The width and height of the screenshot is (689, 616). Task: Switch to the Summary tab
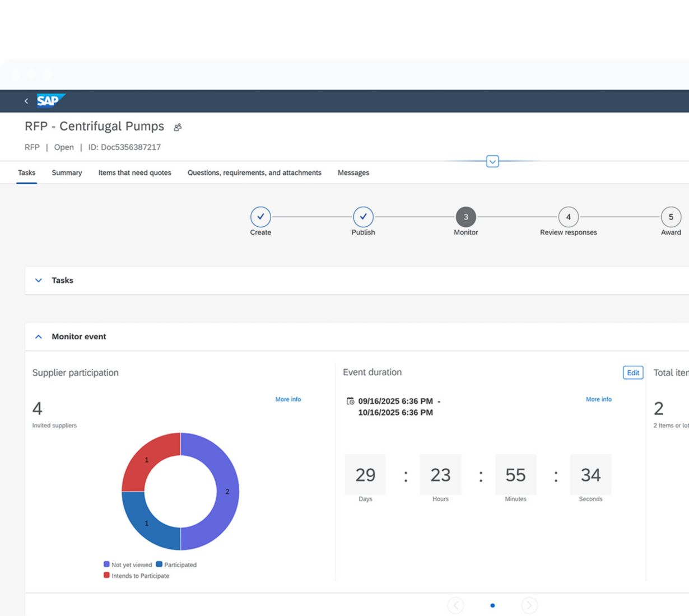click(67, 172)
